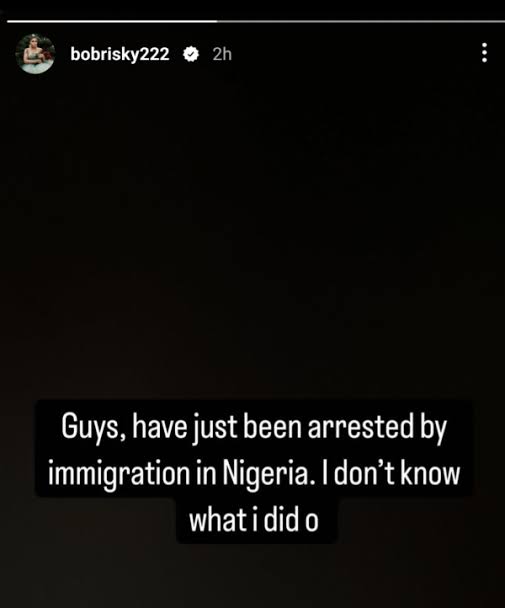Click the blue verified badge icon

click(x=190, y=54)
